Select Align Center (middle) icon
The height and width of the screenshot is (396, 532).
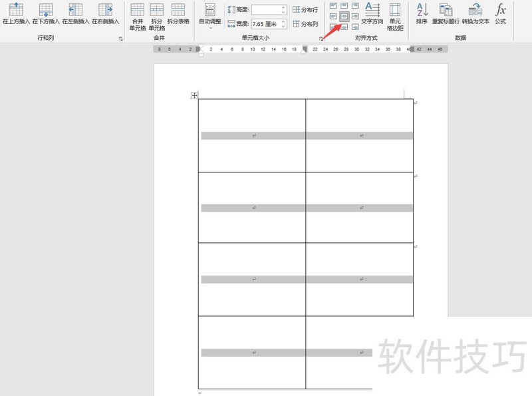344,16
